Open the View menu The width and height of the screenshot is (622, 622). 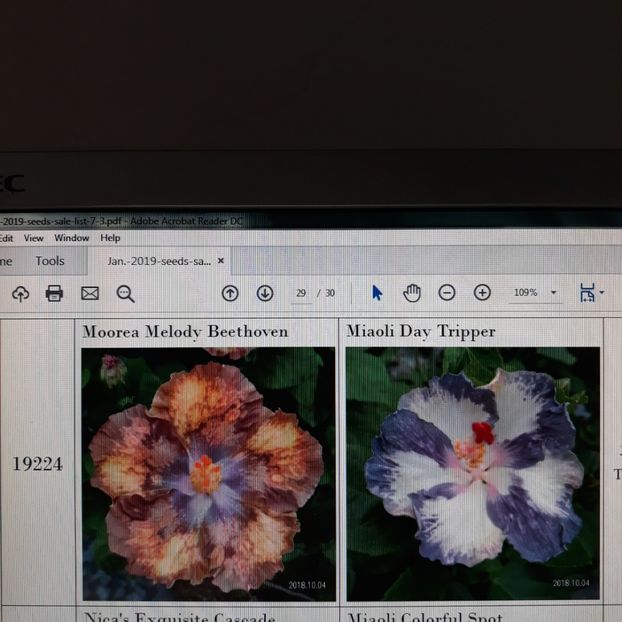pos(34,238)
